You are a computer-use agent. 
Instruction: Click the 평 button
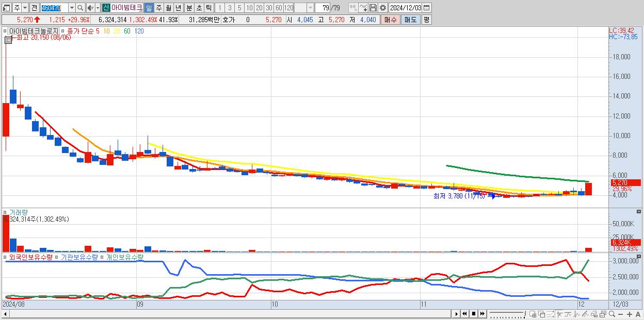tap(426, 20)
